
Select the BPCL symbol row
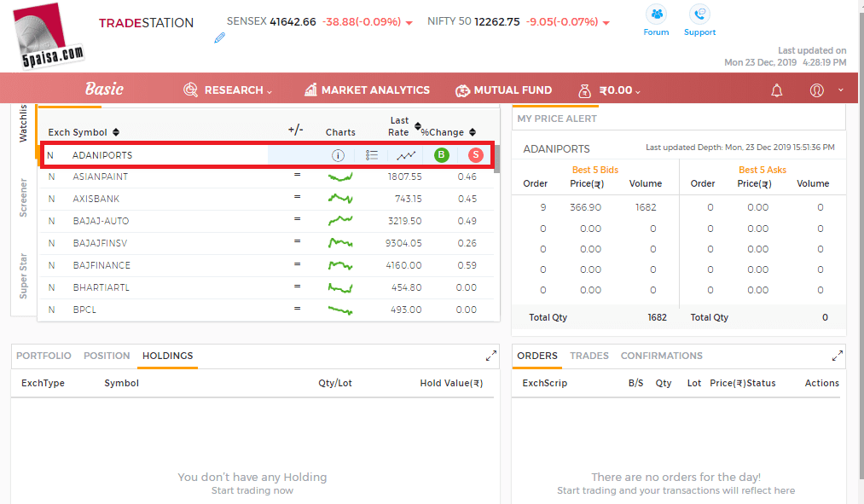[x=267, y=310]
